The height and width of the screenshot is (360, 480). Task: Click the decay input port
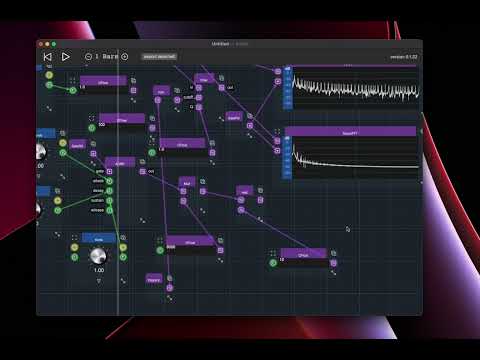coord(109,191)
